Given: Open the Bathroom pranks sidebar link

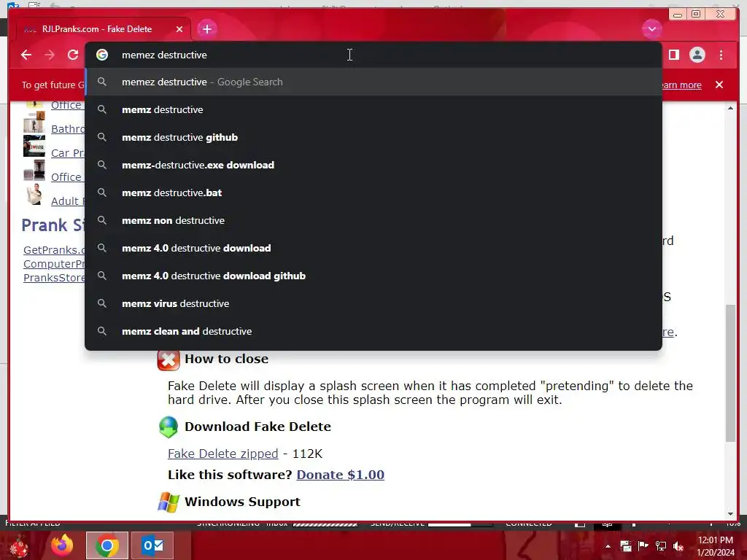Looking at the screenshot, I should click(68, 128).
